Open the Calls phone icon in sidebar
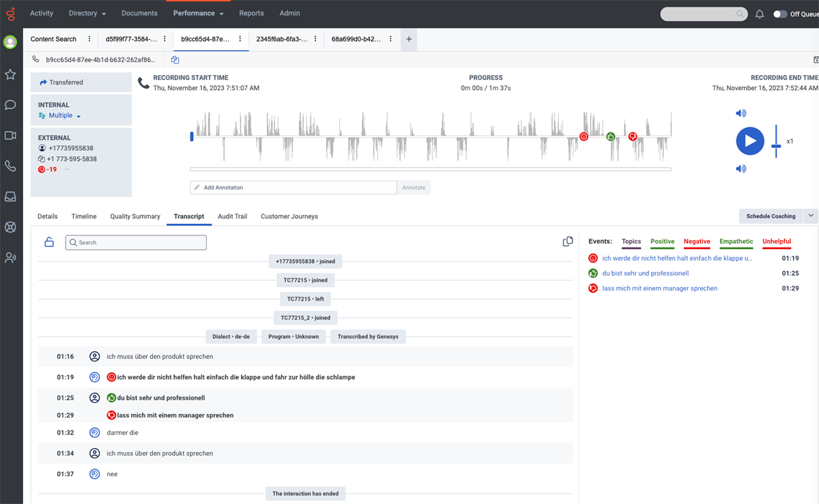Viewport: 819px width, 504px height. click(10, 166)
